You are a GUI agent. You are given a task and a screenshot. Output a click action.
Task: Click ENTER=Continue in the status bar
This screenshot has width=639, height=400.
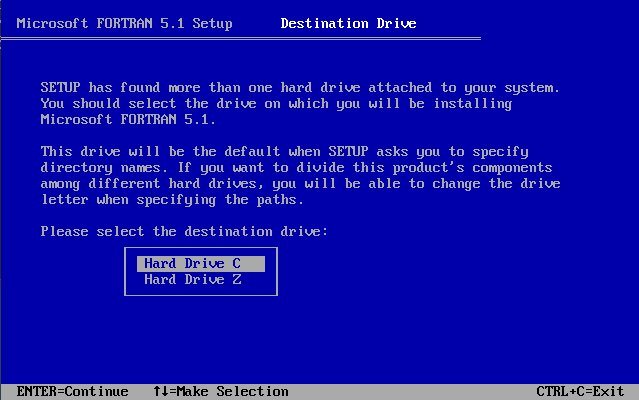[x=73, y=391]
